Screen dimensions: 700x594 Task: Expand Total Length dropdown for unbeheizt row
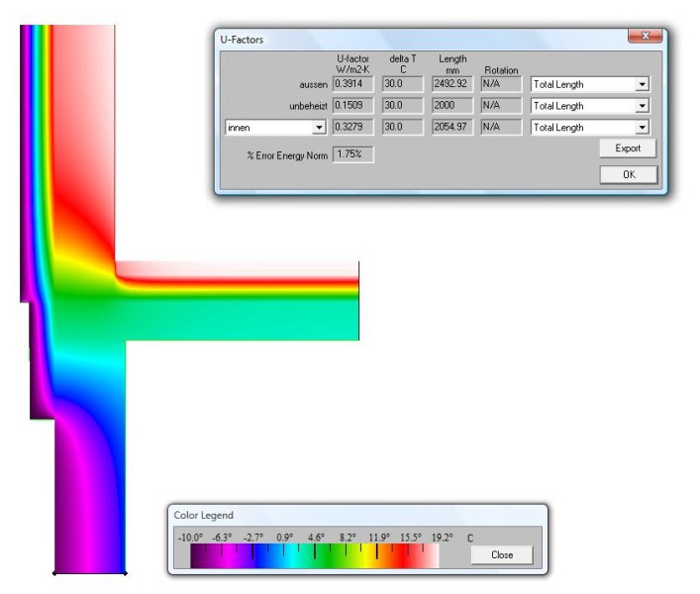pos(643,106)
